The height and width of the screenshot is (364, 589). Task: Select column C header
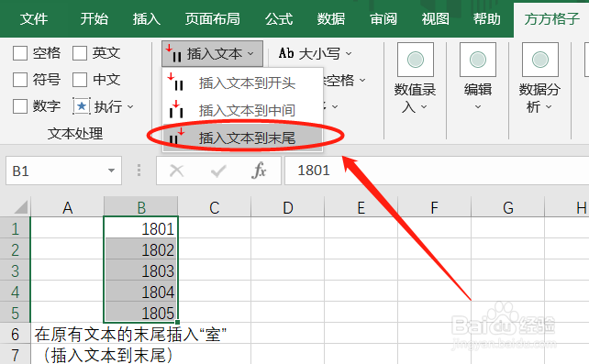click(x=214, y=207)
